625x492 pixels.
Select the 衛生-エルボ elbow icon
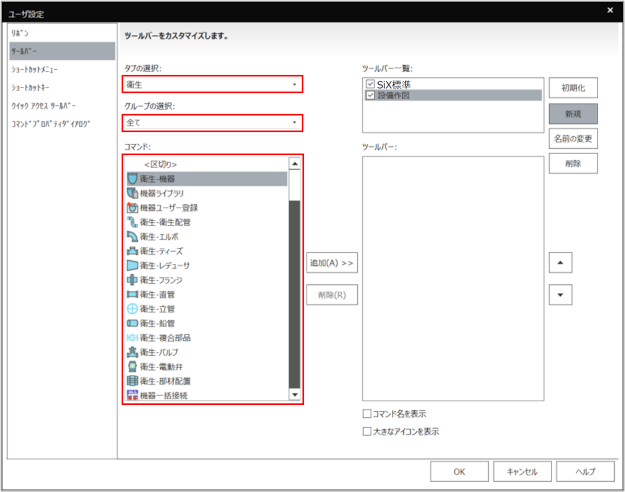132,236
